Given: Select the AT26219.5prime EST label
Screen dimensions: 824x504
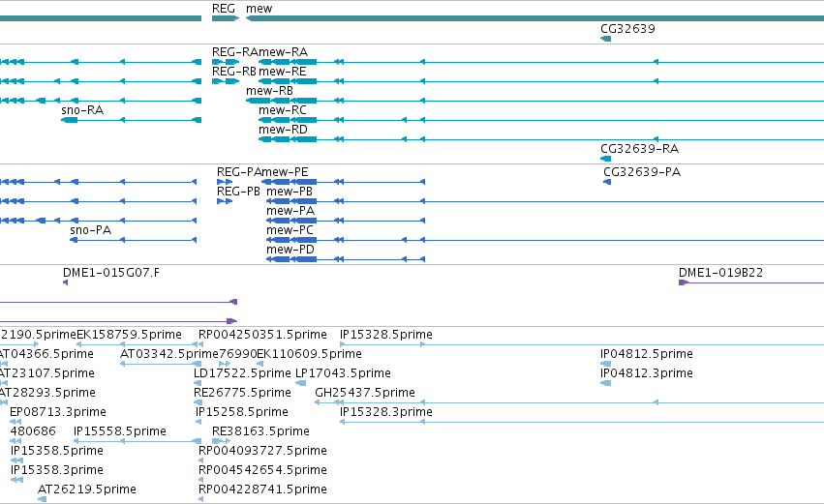Looking at the screenshot, I should [x=87, y=489].
